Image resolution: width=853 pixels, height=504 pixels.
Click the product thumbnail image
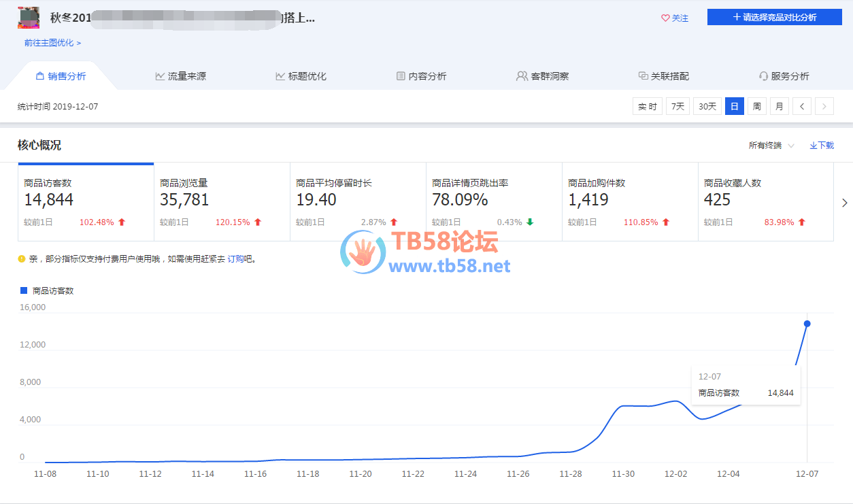(29, 18)
